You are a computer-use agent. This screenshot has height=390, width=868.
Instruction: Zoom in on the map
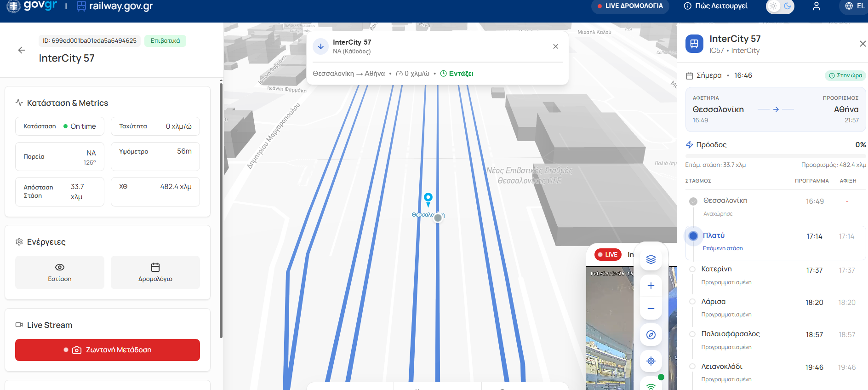[x=651, y=286]
